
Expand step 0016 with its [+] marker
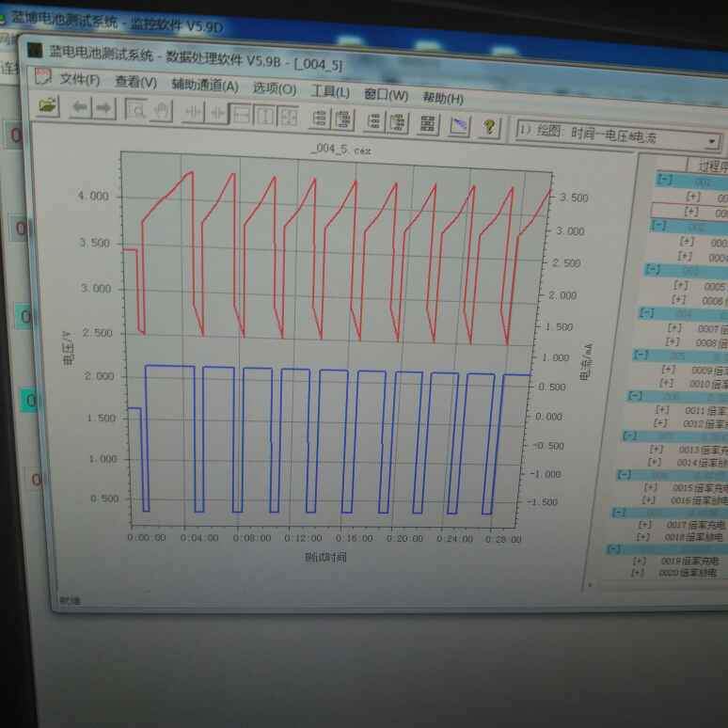(x=648, y=500)
